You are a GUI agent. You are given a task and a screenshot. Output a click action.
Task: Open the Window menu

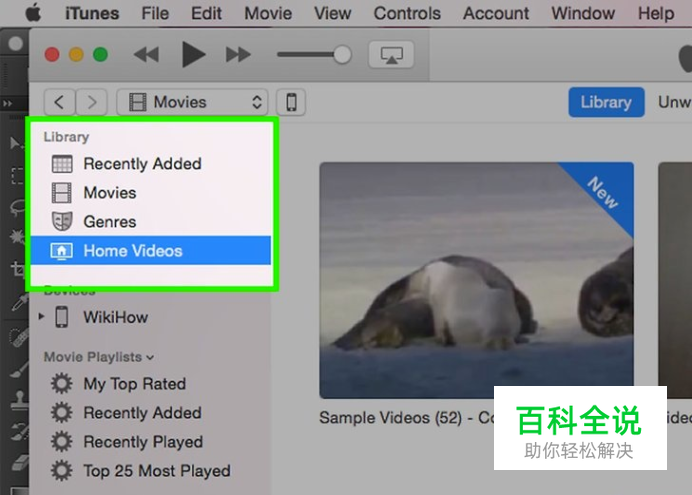click(583, 13)
